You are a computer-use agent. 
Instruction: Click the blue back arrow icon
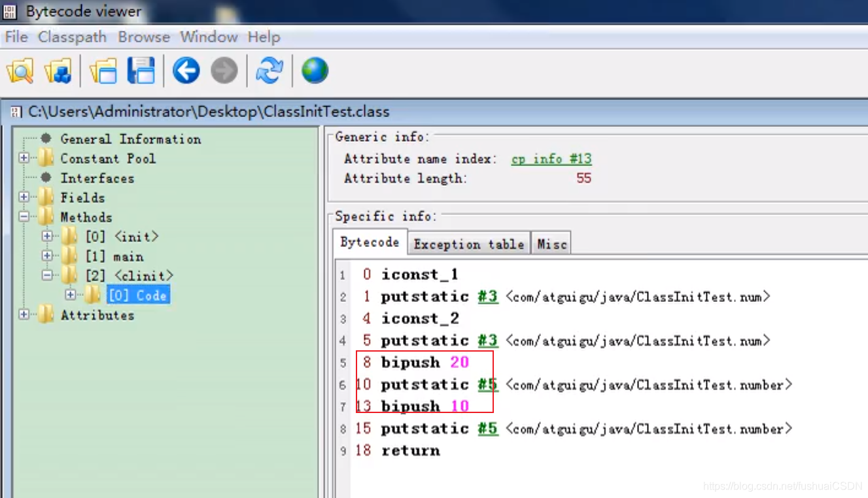[186, 71]
